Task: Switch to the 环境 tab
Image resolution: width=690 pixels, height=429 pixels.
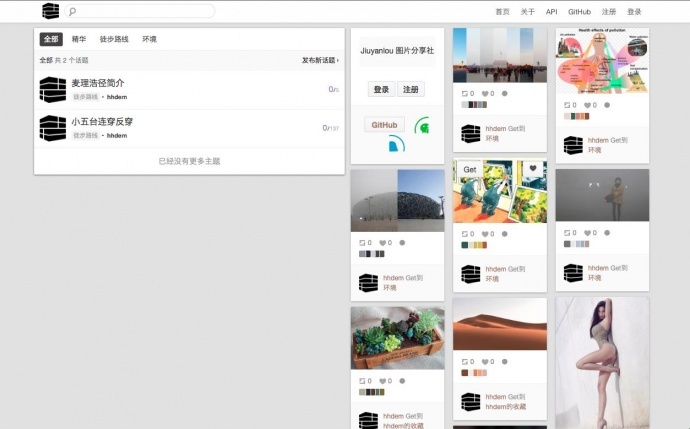Action: coord(149,39)
